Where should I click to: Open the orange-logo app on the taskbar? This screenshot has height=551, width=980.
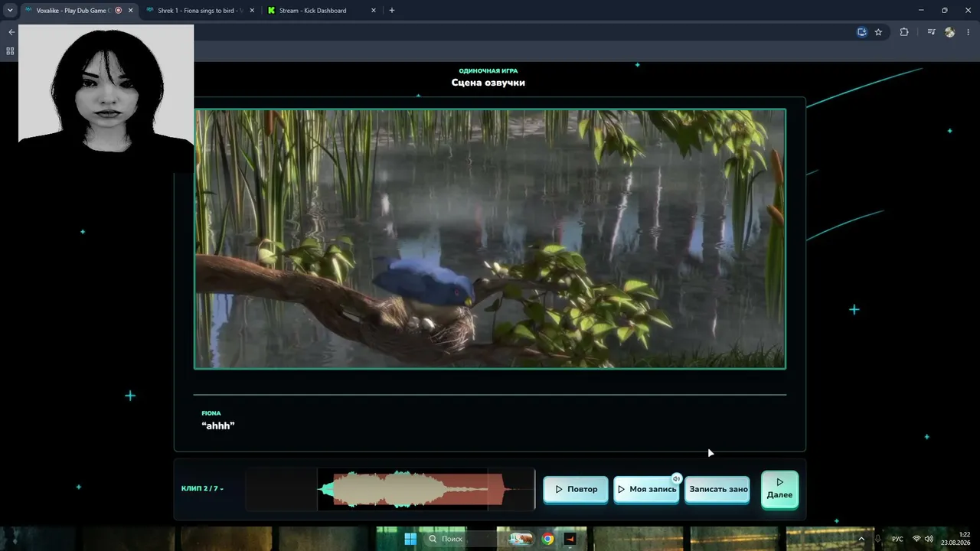click(570, 539)
